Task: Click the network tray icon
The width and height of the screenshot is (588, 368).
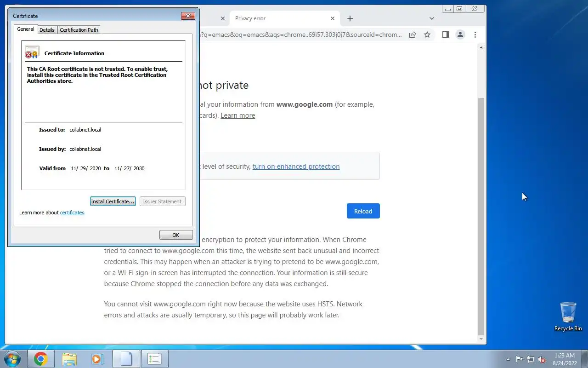Action: point(531,359)
